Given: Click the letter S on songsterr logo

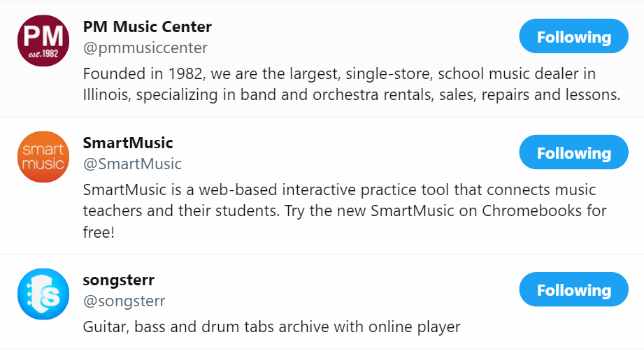Looking at the screenshot, I should [51, 296].
